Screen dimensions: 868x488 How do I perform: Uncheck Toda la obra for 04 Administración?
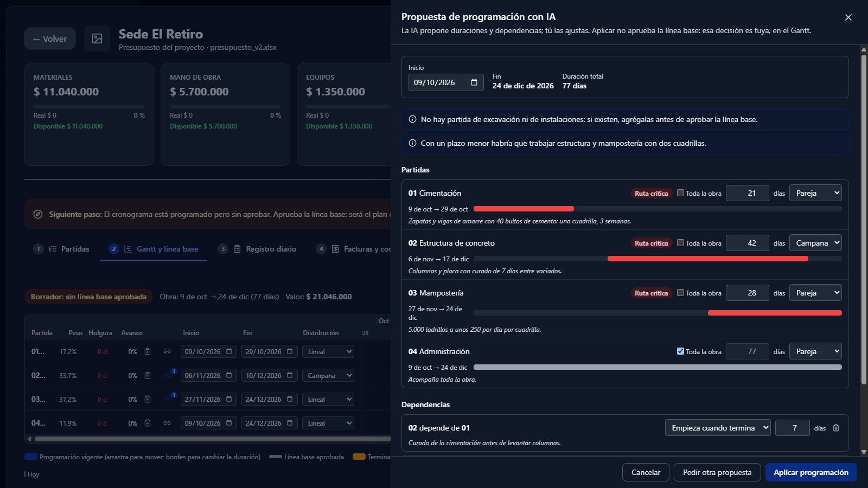coord(680,351)
